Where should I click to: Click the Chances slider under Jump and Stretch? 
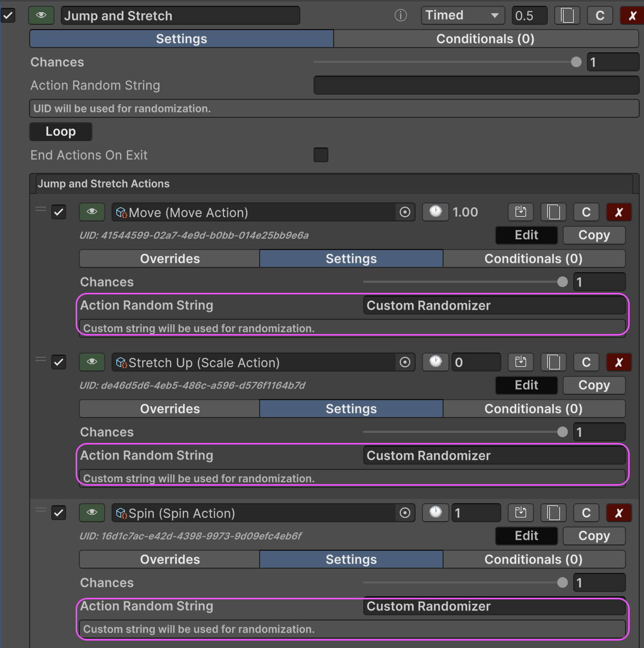(444, 62)
